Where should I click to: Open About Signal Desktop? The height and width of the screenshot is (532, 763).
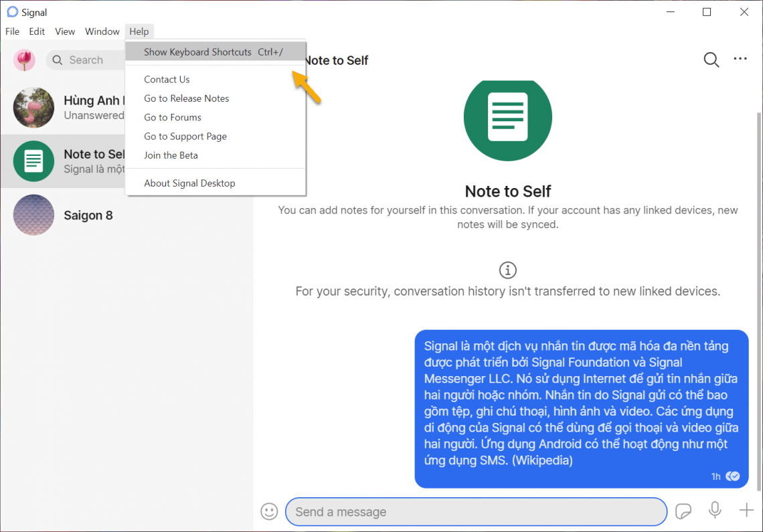pos(189,183)
